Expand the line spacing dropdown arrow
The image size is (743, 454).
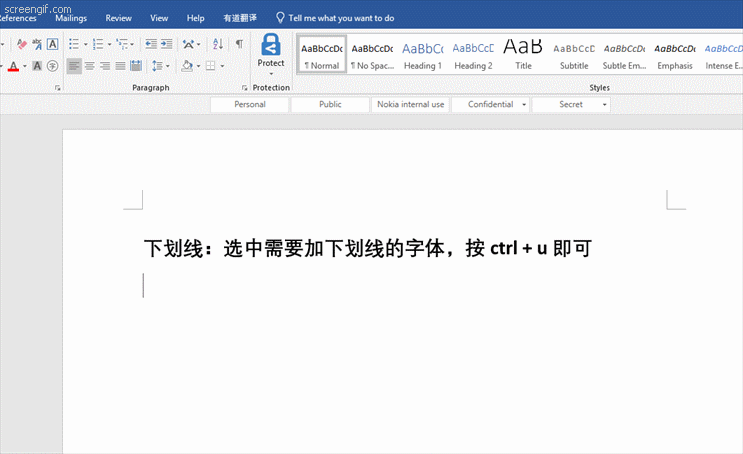click(168, 66)
